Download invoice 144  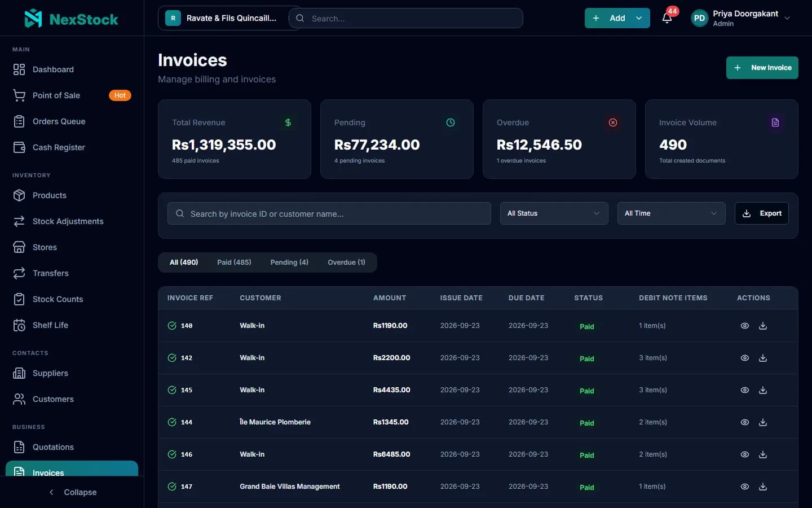tap(763, 422)
